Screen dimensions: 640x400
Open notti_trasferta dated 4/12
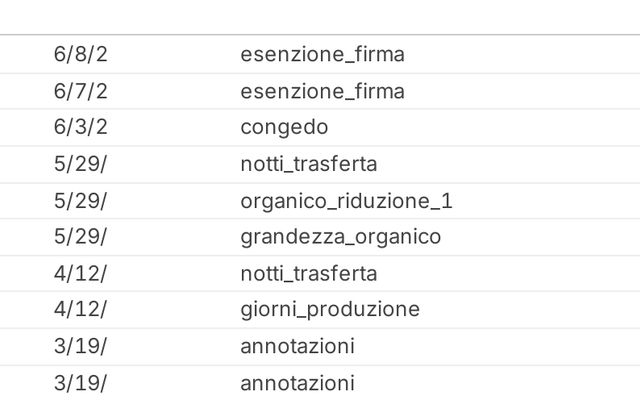309,273
